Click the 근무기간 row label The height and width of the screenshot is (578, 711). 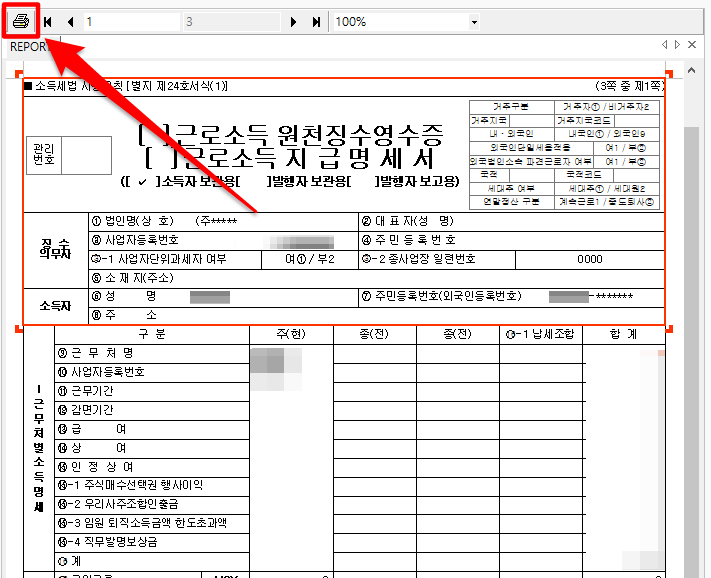[85, 391]
